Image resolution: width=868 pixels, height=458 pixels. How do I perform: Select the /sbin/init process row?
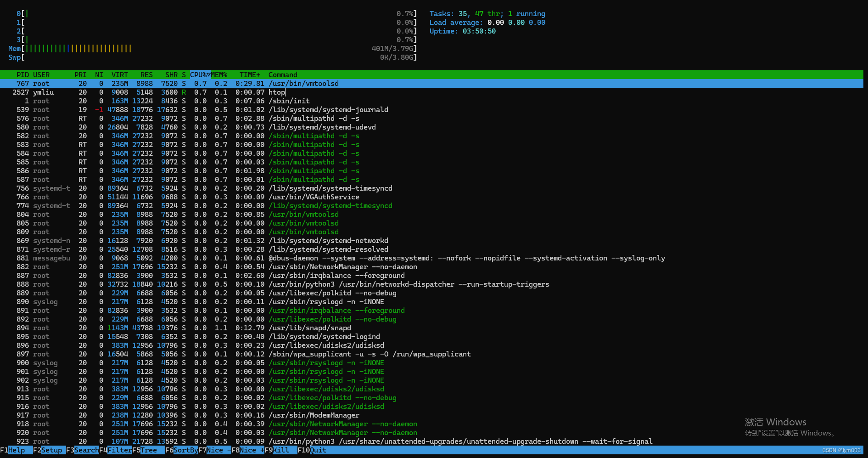coord(431,101)
